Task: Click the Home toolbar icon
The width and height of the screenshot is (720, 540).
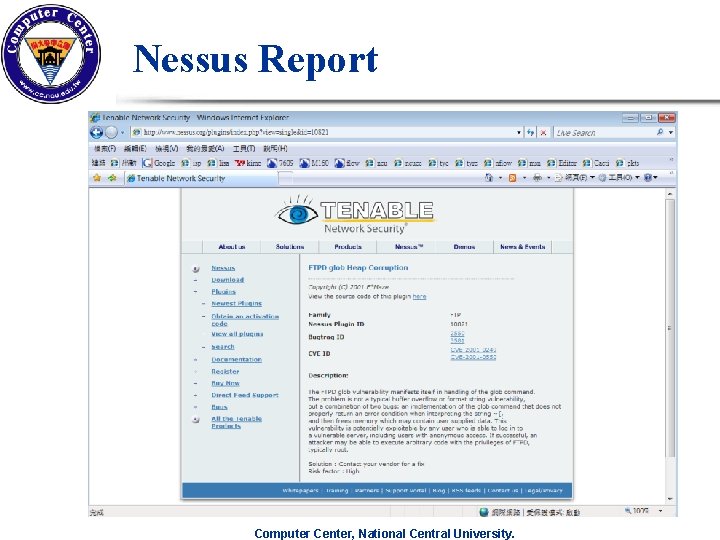Action: tap(489, 178)
